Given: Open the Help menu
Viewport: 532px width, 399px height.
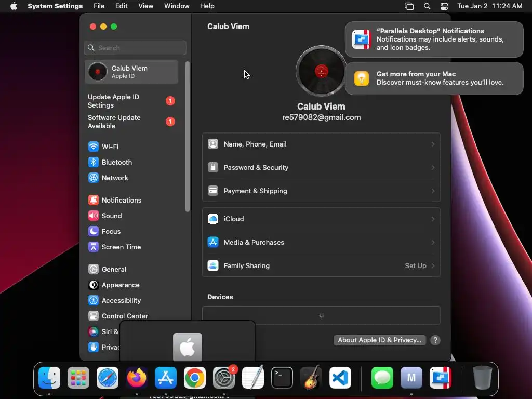Looking at the screenshot, I should 207,6.
